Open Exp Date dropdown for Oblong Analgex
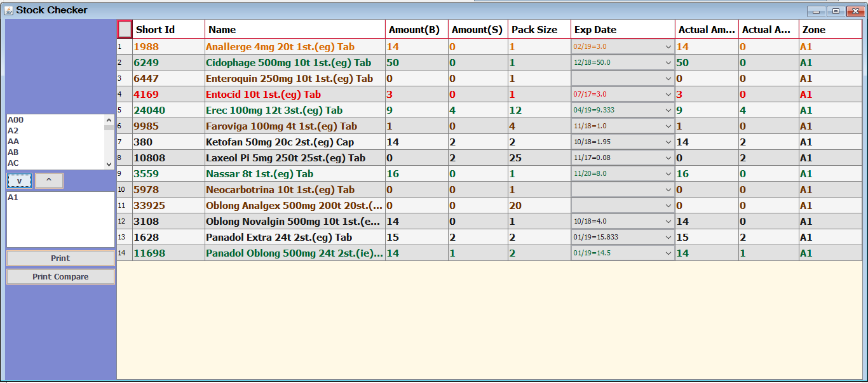Viewport: 868px width, 383px height. 668,206
